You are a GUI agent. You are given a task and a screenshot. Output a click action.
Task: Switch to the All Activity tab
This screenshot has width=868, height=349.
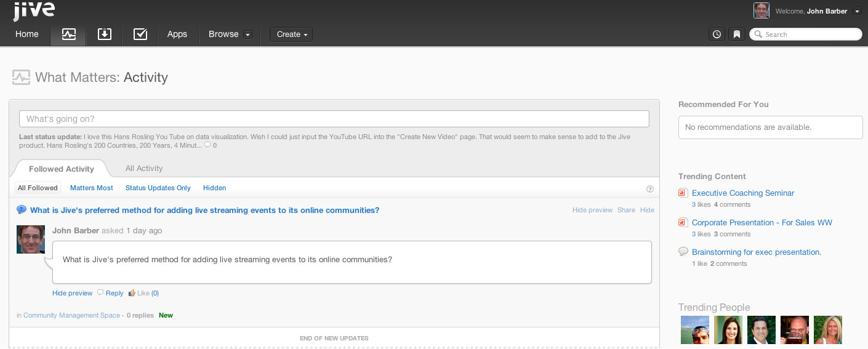144,168
